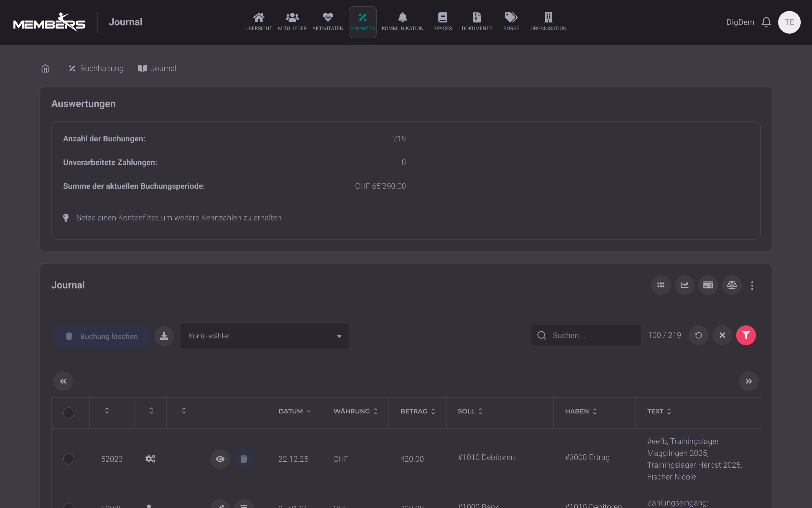Open the Spaces navigation tab
Viewport: 812px width, 508px height.
[x=443, y=22]
